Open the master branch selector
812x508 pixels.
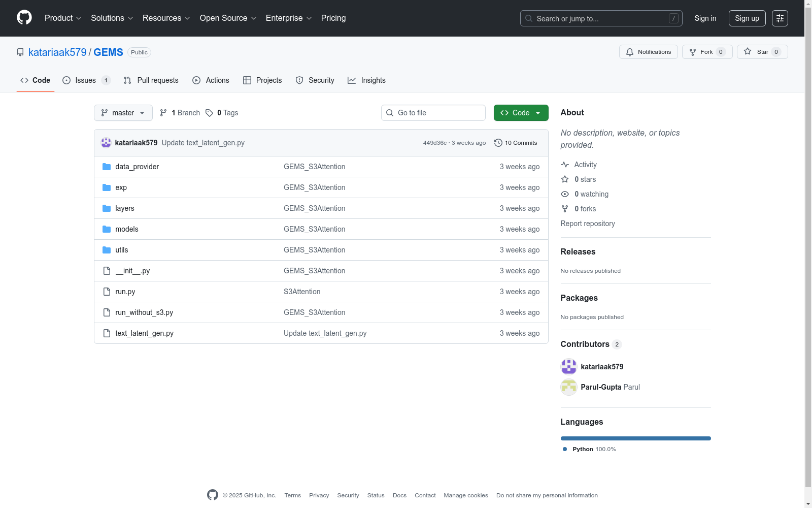pyautogui.click(x=123, y=113)
